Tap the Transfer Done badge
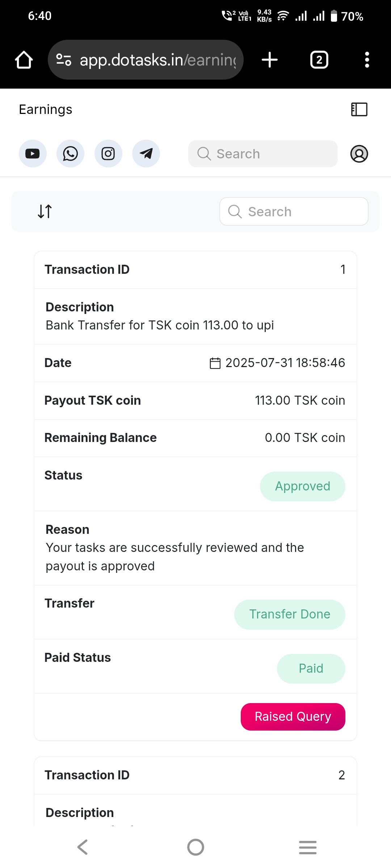 [x=289, y=614]
